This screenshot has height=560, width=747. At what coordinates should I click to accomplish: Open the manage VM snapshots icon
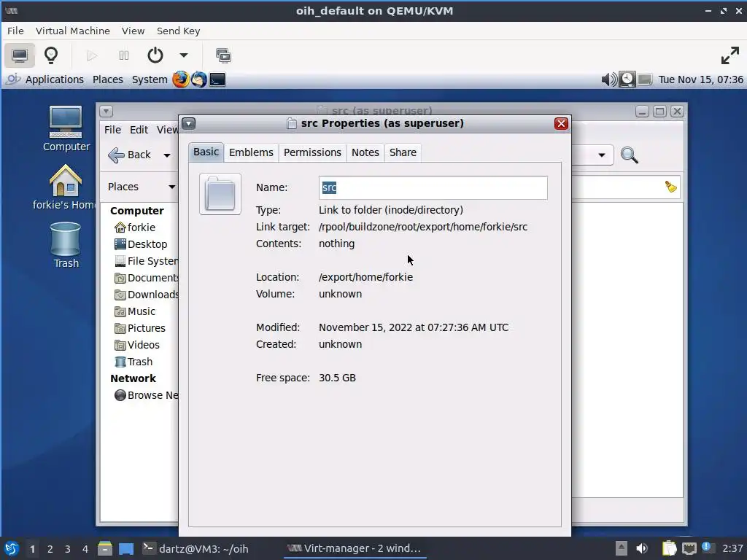coord(223,55)
